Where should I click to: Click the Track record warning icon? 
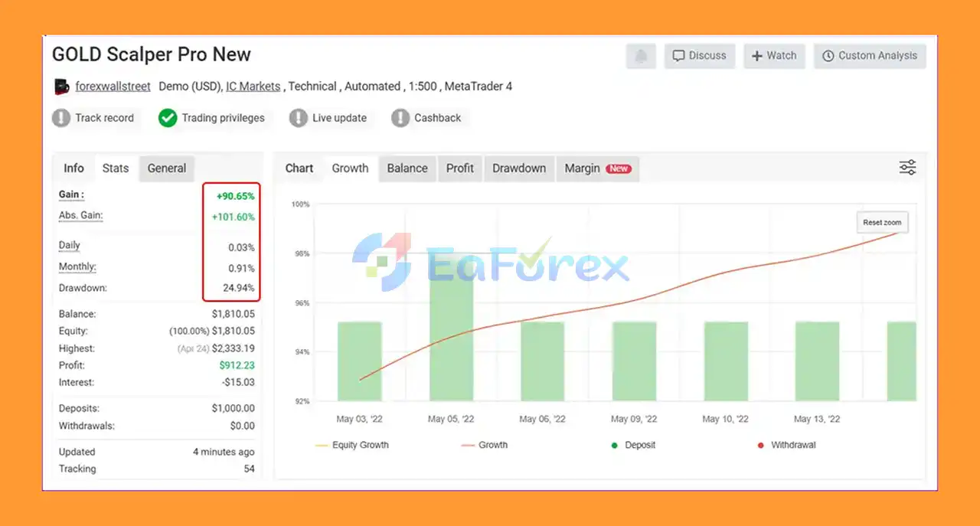[61, 118]
